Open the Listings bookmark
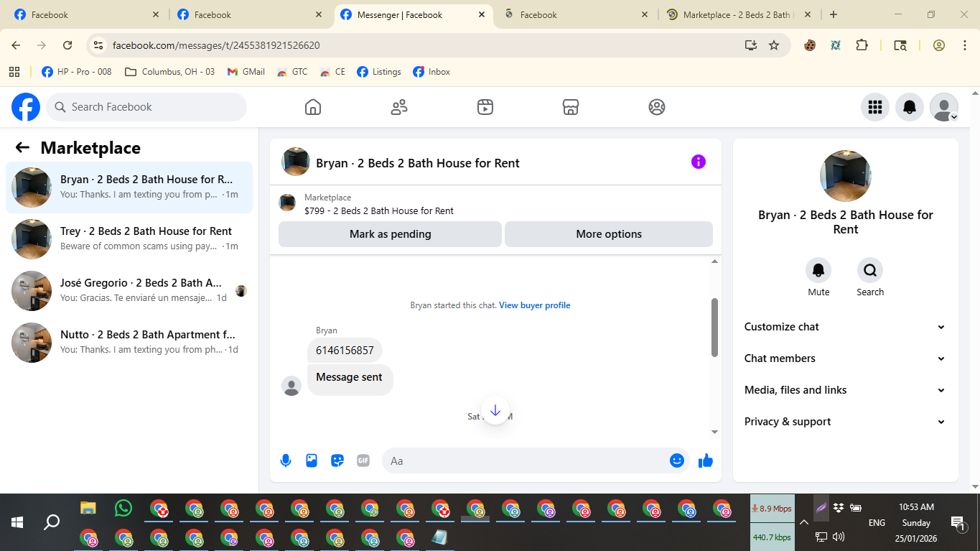The image size is (980, 551). tap(378, 72)
